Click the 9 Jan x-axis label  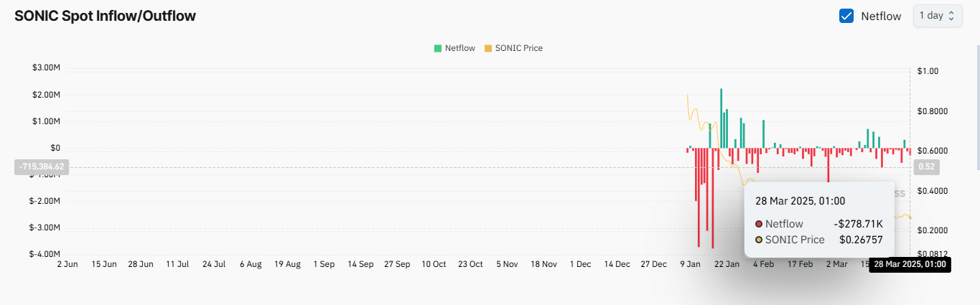pos(690,264)
